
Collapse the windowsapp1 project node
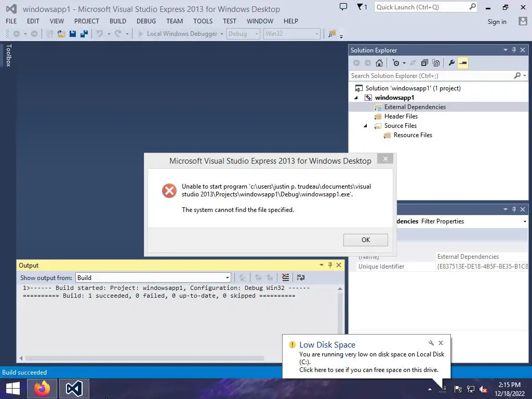(x=356, y=98)
